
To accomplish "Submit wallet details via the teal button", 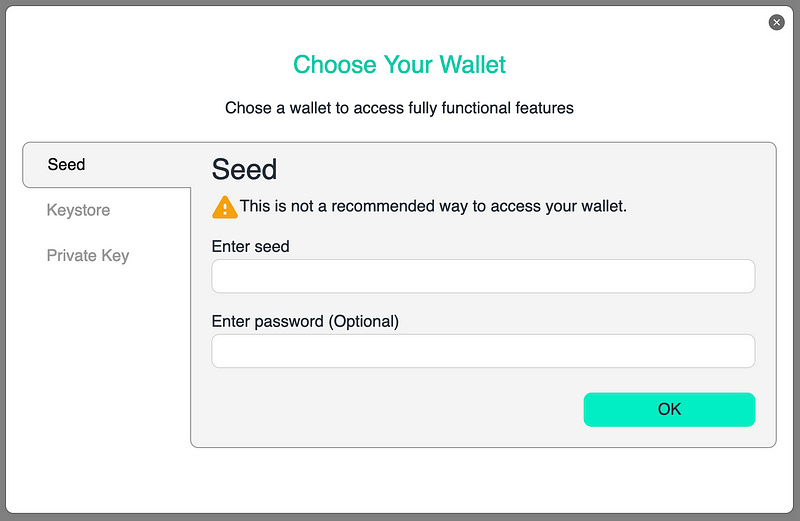I will tap(669, 409).
